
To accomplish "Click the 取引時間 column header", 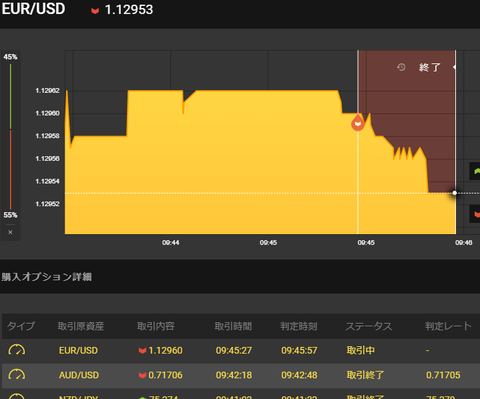I will [233, 326].
